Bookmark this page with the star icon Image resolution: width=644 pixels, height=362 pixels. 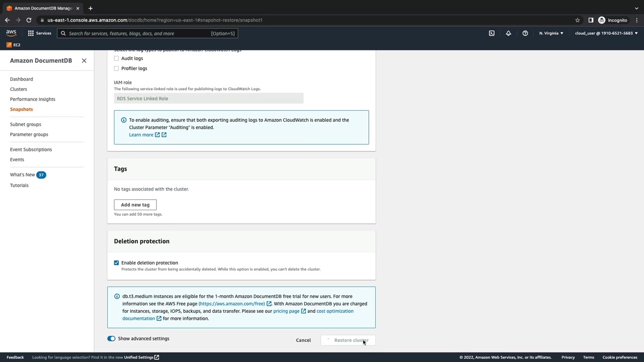tap(578, 20)
